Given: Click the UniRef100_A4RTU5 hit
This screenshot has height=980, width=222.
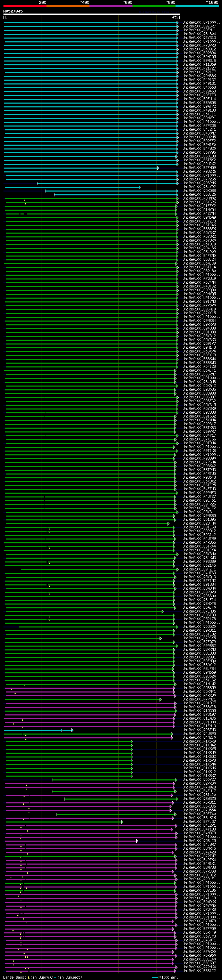Looking at the screenshot, I should [x=199, y=474].
